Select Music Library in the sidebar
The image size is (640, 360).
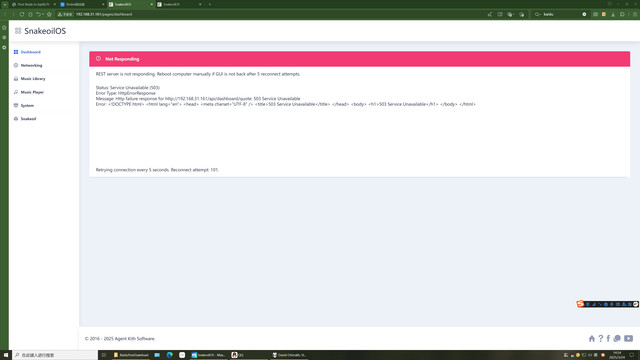pyautogui.click(x=33, y=79)
